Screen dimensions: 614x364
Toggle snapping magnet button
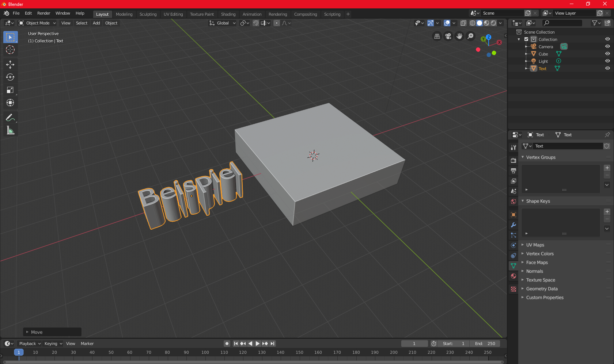click(x=256, y=23)
